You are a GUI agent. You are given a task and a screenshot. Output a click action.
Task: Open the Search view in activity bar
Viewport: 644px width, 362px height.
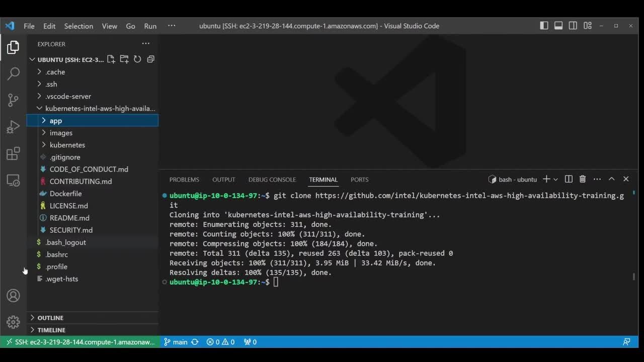(x=14, y=73)
